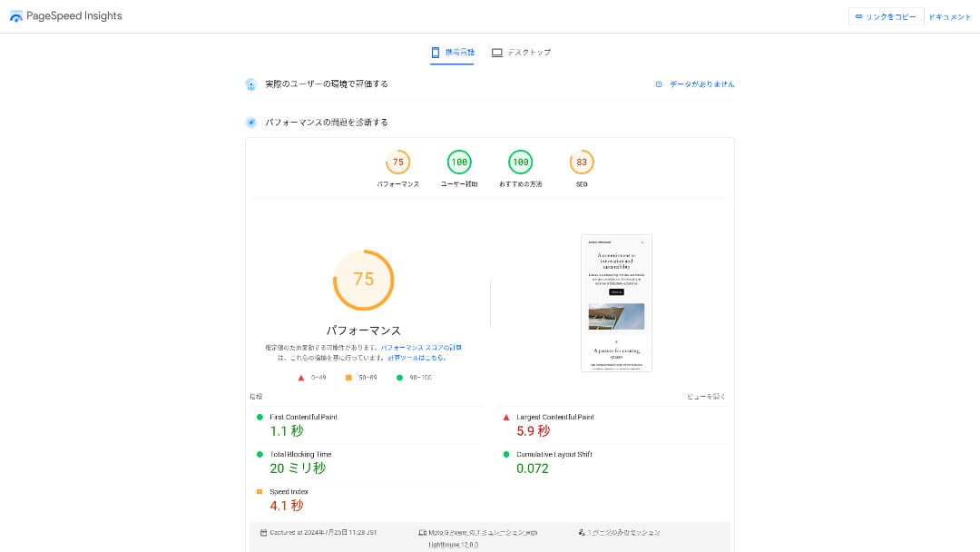
Task: Click the PageSpeed Insights logo icon
Action: [x=16, y=16]
